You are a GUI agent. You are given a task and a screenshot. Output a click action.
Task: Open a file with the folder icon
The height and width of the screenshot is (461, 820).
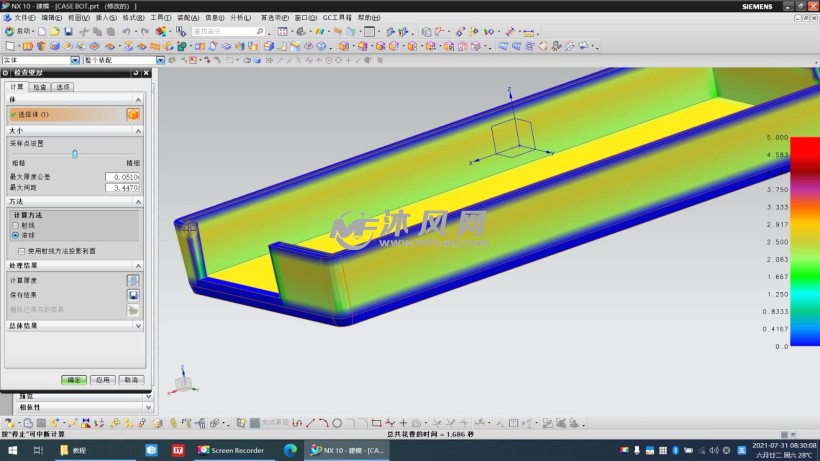55,32
